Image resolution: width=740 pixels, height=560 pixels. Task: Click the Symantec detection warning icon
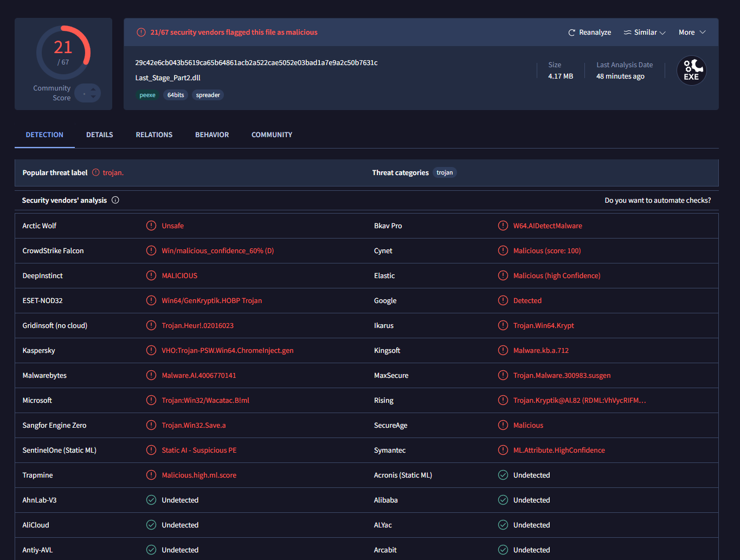click(503, 450)
